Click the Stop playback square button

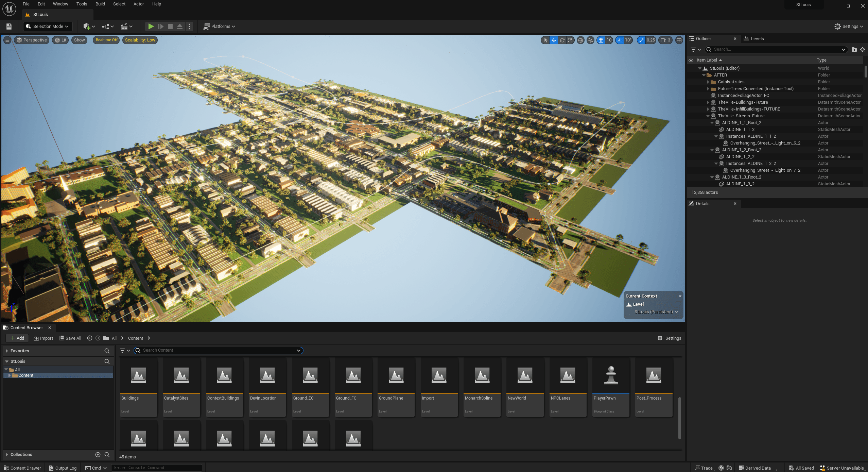pyautogui.click(x=170, y=26)
